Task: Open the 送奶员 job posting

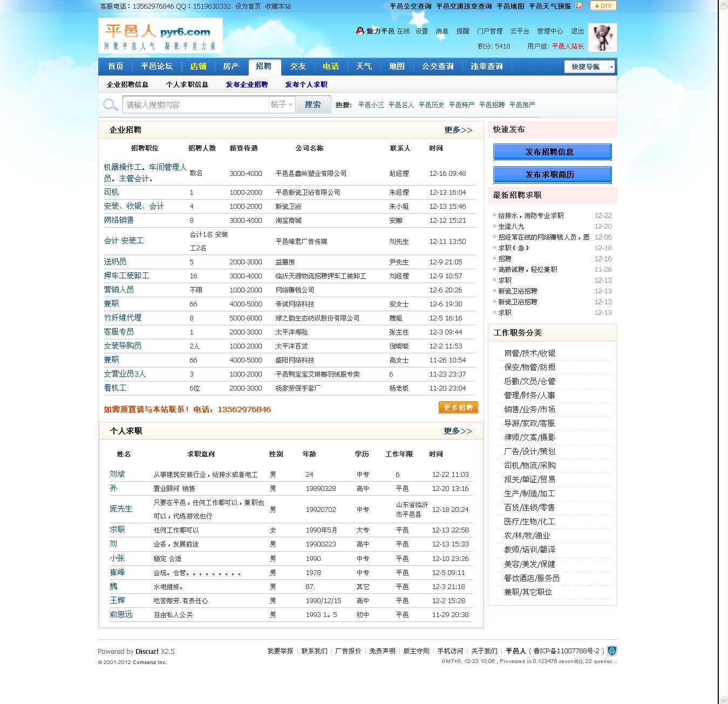Action: pos(115,262)
